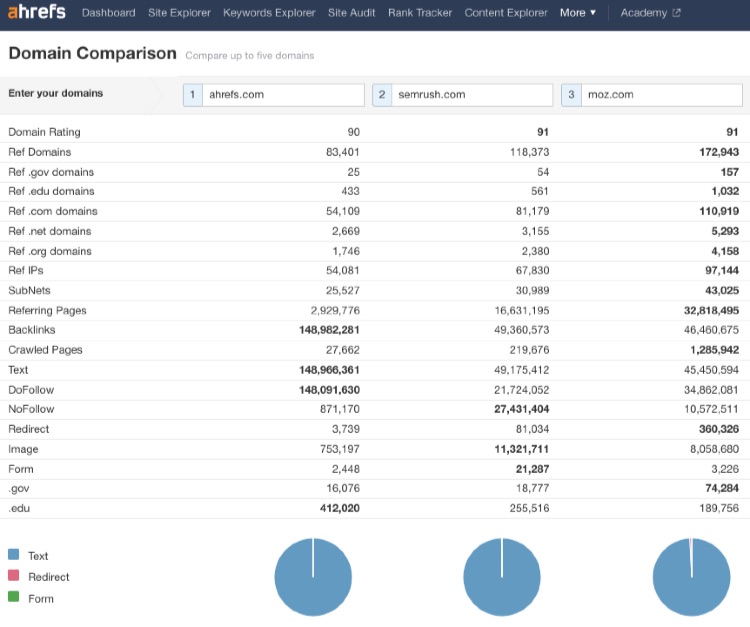Expand the More dropdown menu
The height and width of the screenshot is (627, 750).
(x=578, y=13)
